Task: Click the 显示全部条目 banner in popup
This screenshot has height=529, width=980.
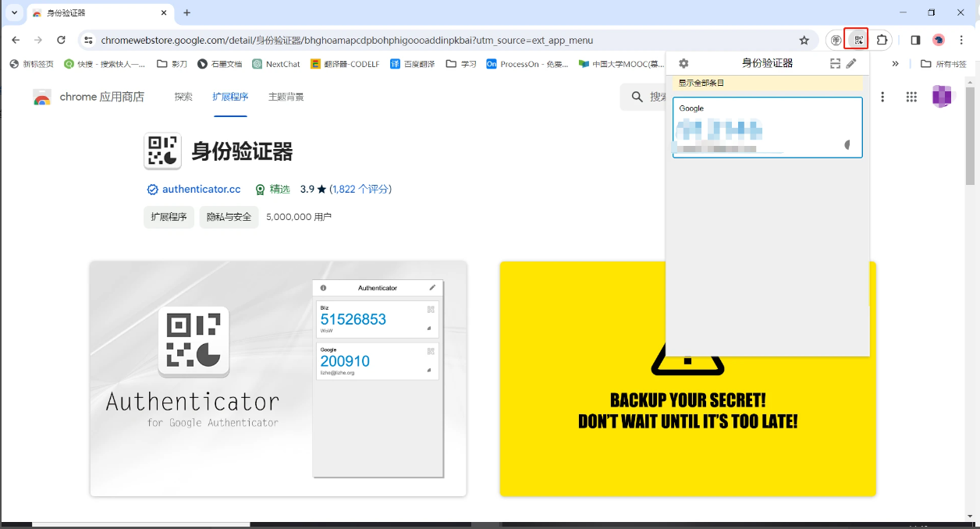Action: point(768,82)
